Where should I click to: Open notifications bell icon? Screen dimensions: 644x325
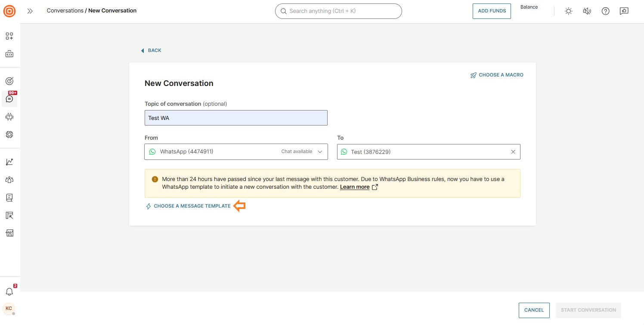coord(9,292)
